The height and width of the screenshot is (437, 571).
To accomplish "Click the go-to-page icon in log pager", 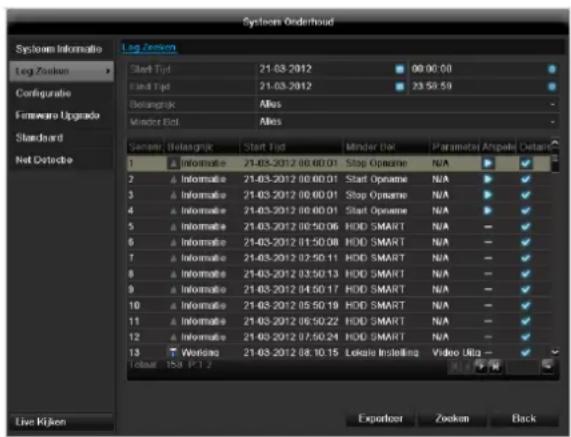I will 547,366.
